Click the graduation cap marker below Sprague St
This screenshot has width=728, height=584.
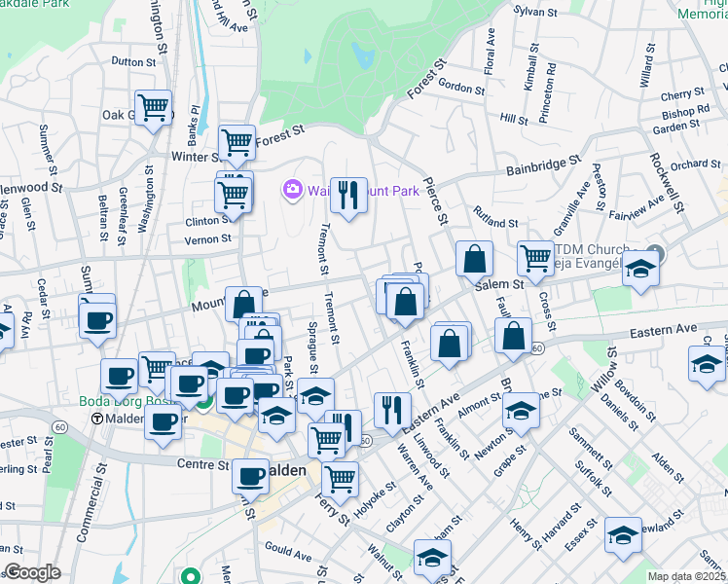click(x=315, y=399)
